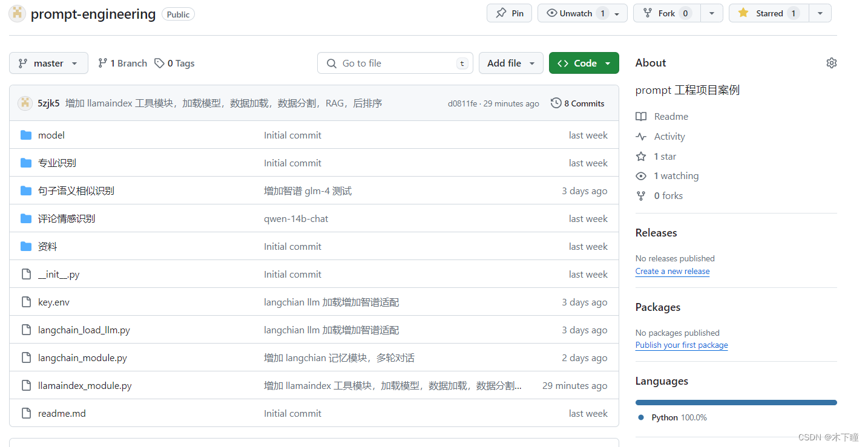Open the 专业识别 folder
Viewport: 868px width, 447px height.
[57, 163]
